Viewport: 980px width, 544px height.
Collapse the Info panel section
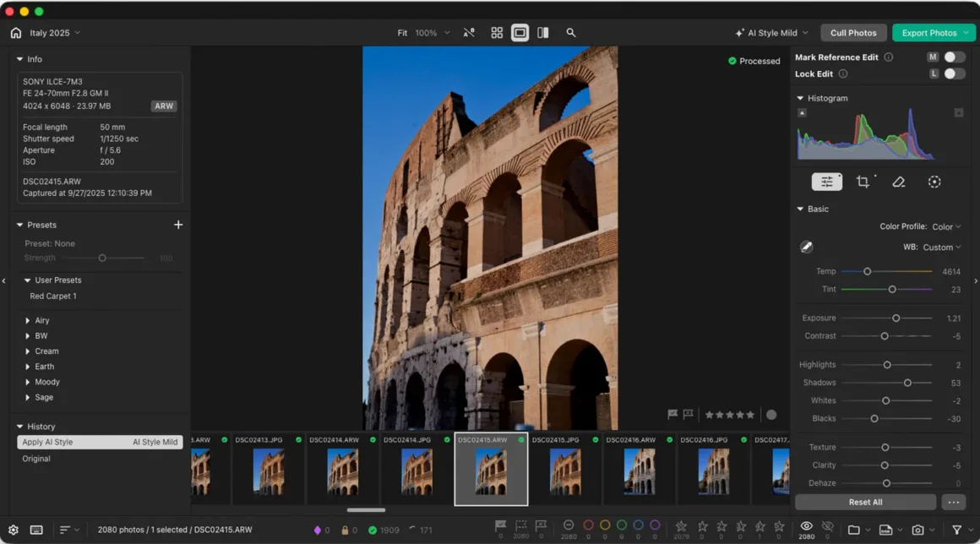tap(19, 59)
